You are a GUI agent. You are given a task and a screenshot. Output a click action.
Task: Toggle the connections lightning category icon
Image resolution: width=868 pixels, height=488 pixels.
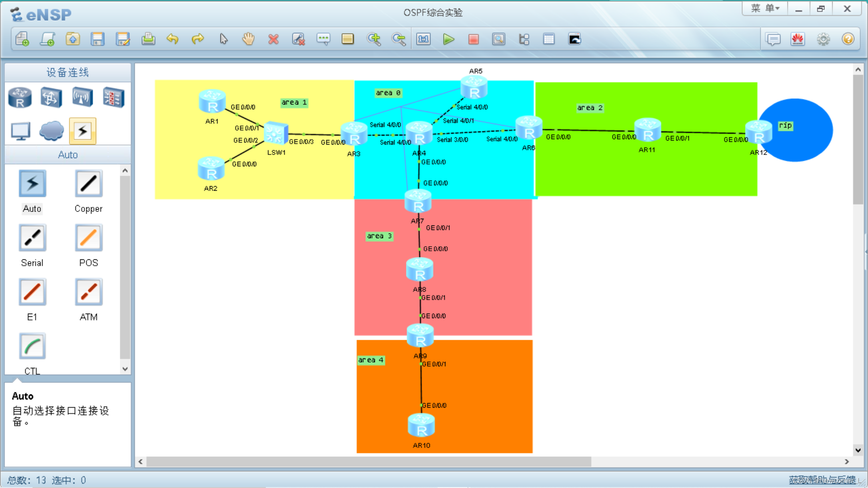[x=82, y=131]
